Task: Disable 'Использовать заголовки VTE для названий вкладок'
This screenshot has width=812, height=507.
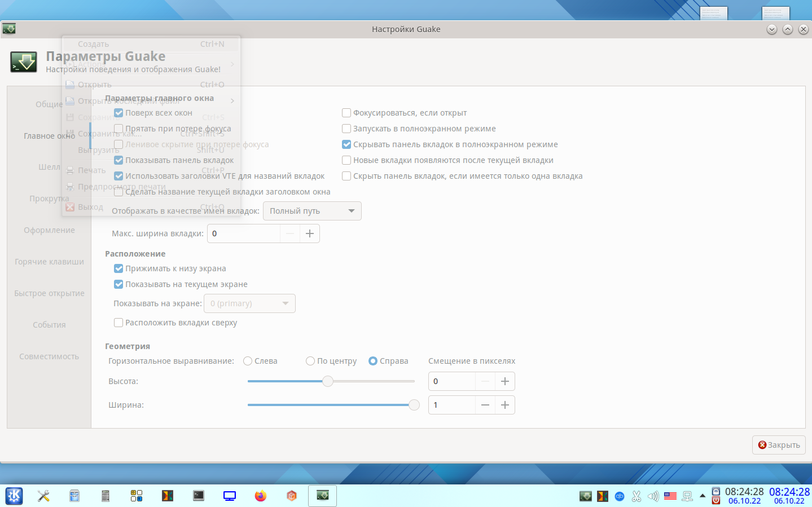Action: [x=118, y=176]
